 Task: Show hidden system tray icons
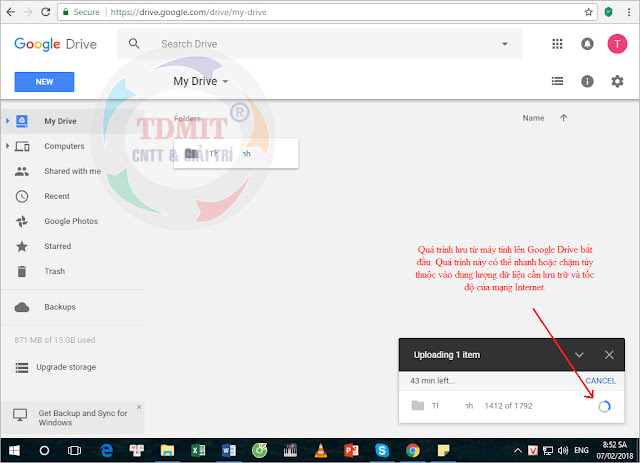click(518, 451)
